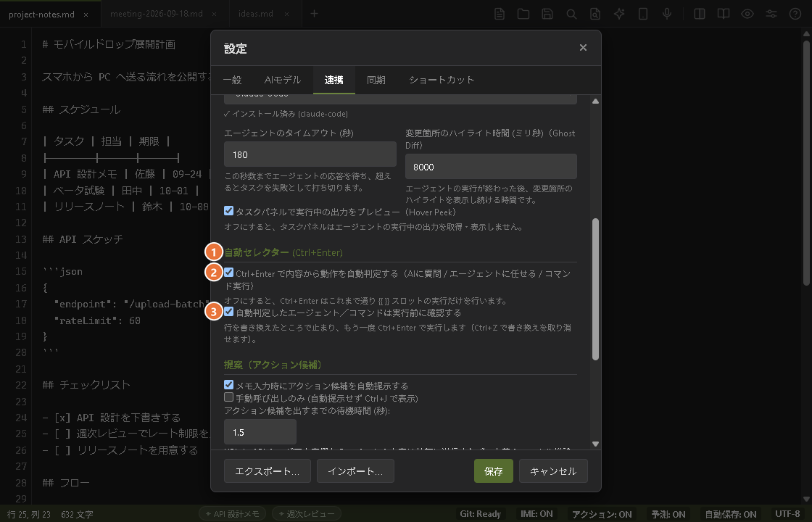Toggle the split view columns icon
The height and width of the screenshot is (522, 812).
pos(700,14)
